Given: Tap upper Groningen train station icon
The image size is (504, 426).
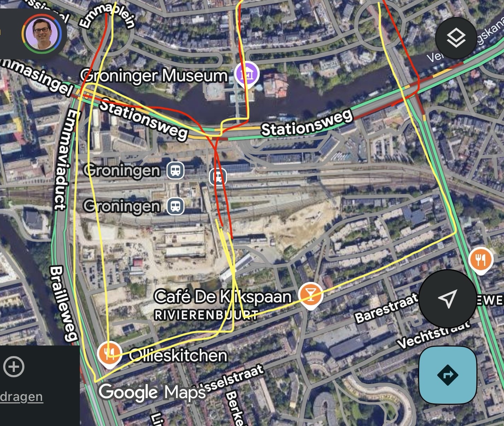Looking at the screenshot, I should click(x=175, y=171).
